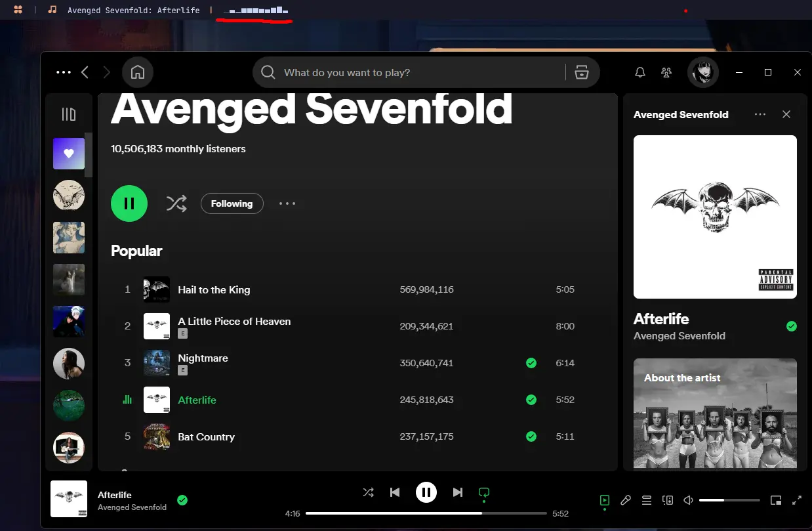Click the audio visualizer bars in top bar

[255, 11]
